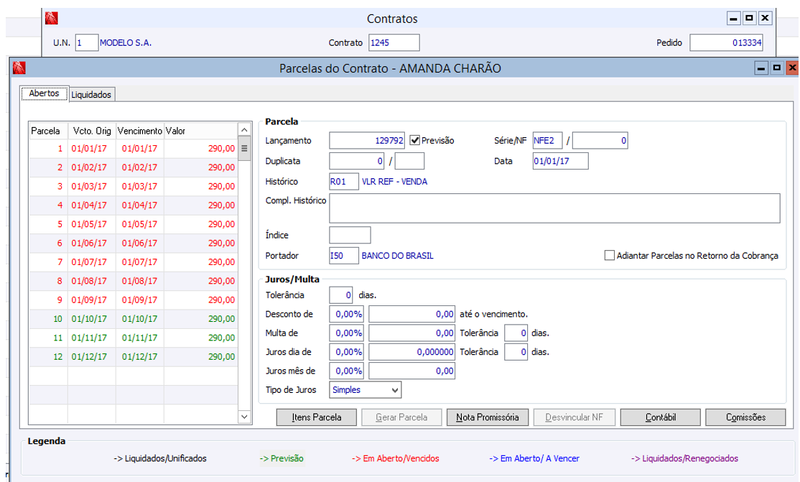This screenshot has width=800, height=482.
Task: Maximize the Contratos window
Action: point(749,18)
